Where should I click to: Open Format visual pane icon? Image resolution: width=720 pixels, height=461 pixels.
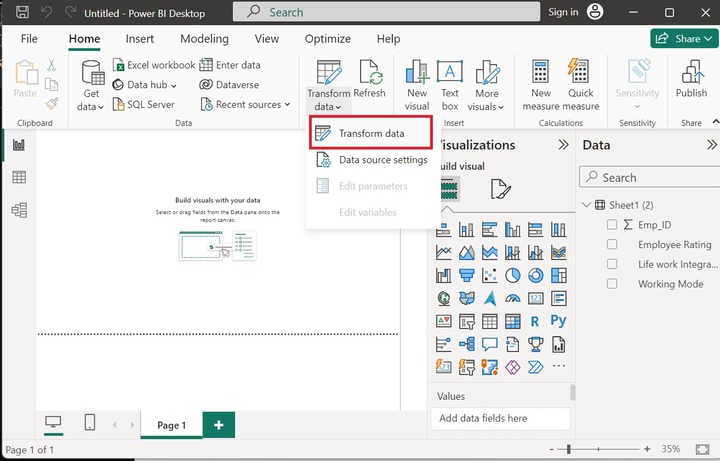500,189
